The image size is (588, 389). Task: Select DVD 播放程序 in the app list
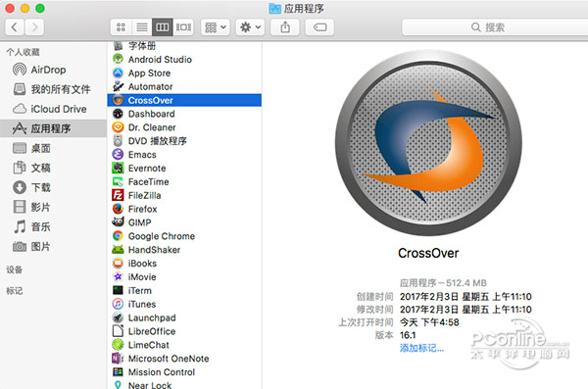pos(184,141)
